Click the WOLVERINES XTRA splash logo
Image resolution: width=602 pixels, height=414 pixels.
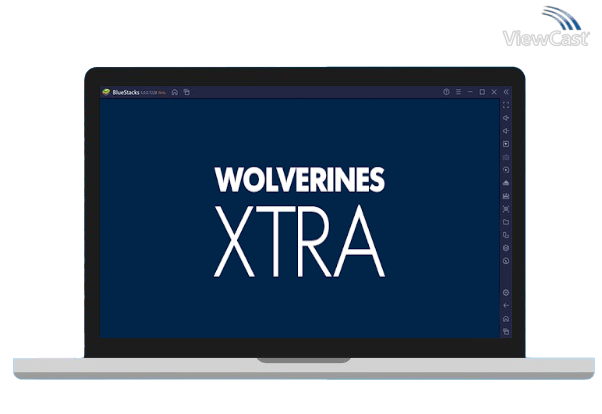299,222
